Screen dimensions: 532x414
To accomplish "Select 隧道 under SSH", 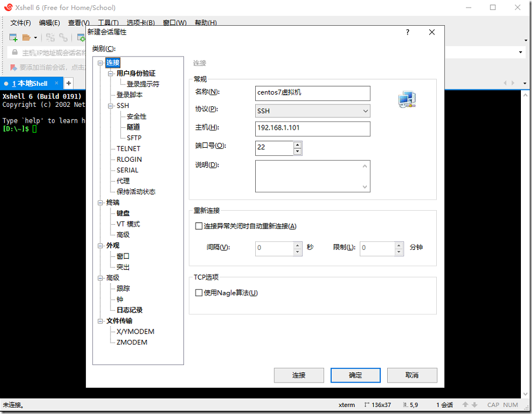I will (133, 127).
